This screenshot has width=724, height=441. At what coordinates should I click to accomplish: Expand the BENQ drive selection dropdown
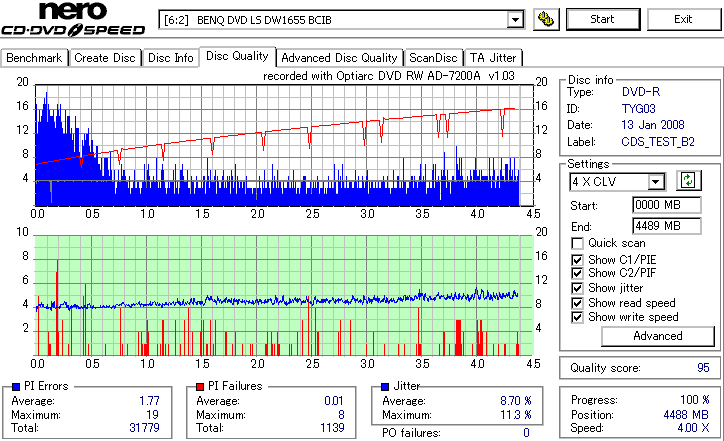pyautogui.click(x=515, y=20)
